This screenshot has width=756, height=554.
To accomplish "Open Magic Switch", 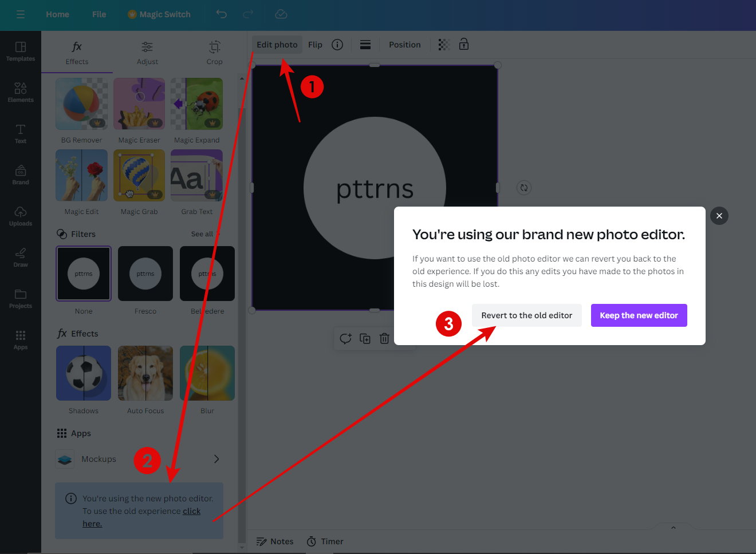I will point(159,14).
